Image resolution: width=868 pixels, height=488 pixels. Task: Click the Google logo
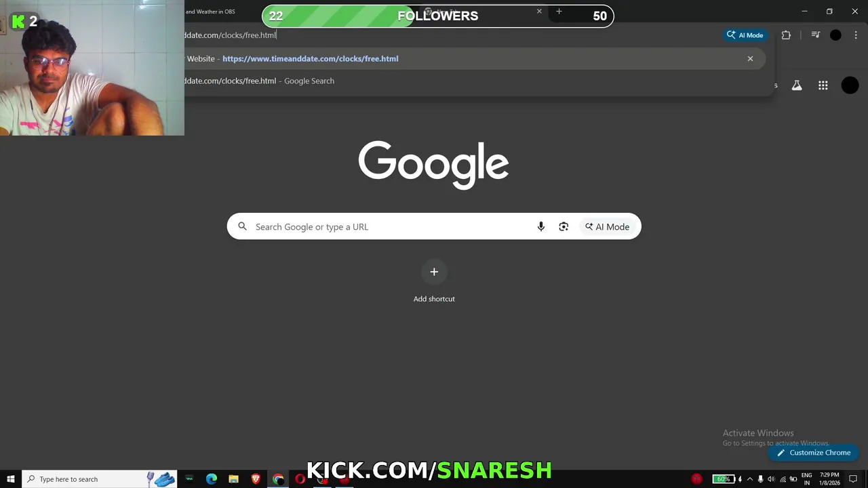point(434,165)
